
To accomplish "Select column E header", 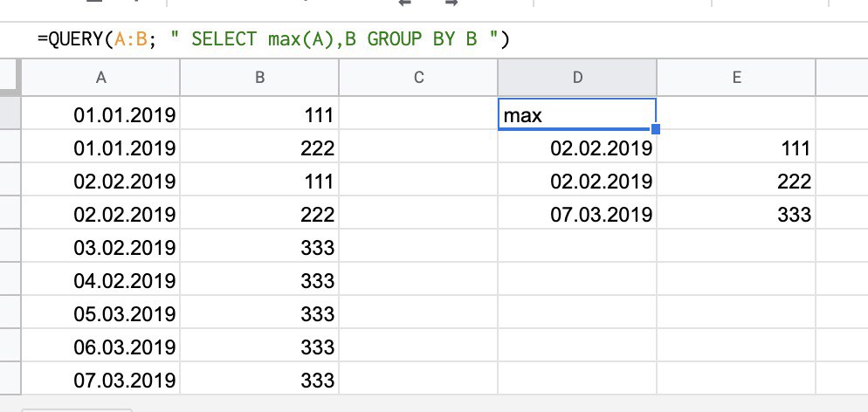I will pos(736,78).
